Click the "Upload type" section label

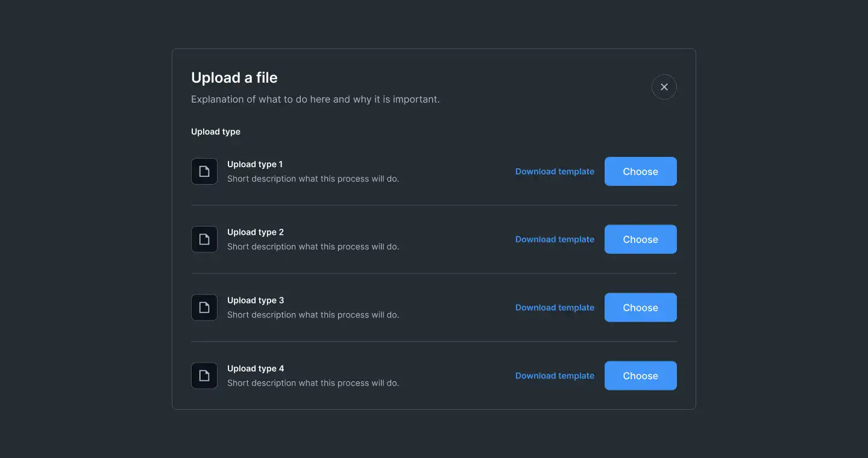216,132
